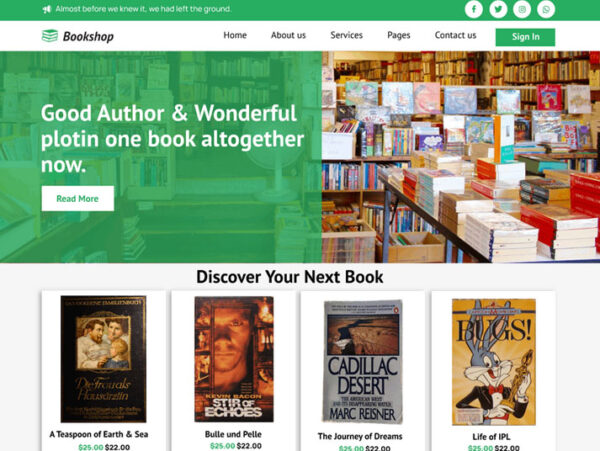Screen dimensions: 600x451
Task: Open the Bookshop brand name link
Action: point(88,36)
